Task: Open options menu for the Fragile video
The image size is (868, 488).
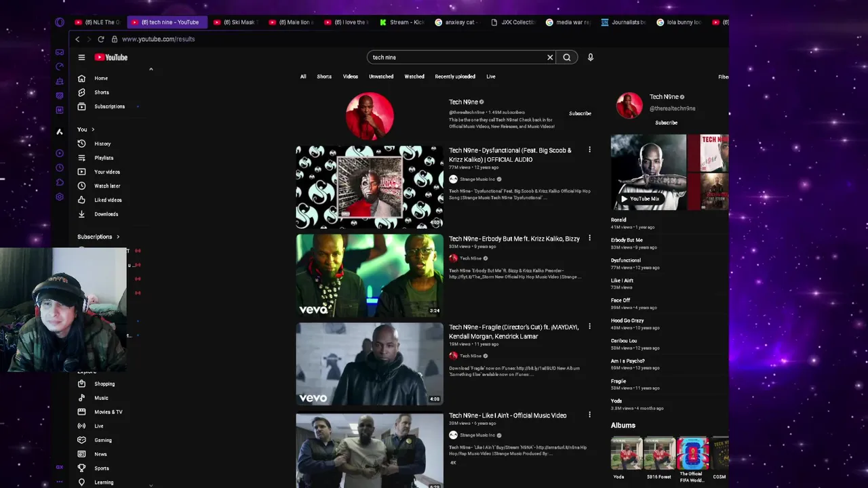Action: (589, 327)
